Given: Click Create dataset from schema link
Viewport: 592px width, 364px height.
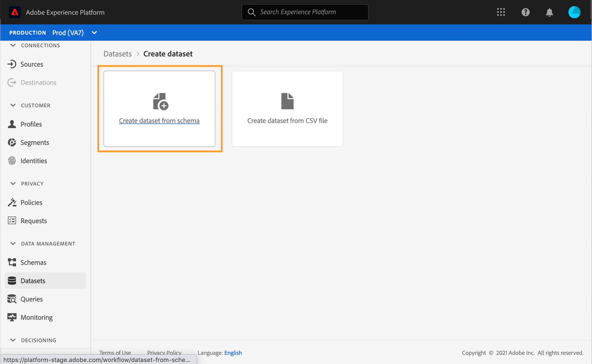Looking at the screenshot, I should pos(159,121).
